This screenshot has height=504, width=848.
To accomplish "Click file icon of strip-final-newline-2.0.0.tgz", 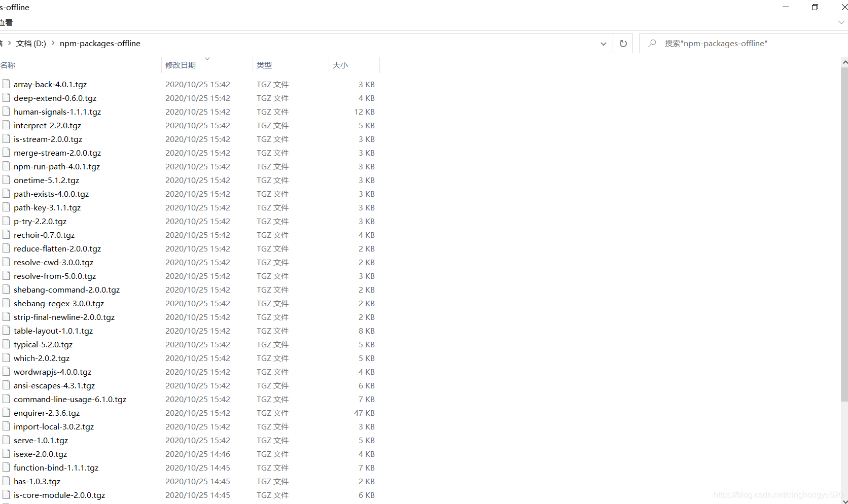I will point(6,316).
